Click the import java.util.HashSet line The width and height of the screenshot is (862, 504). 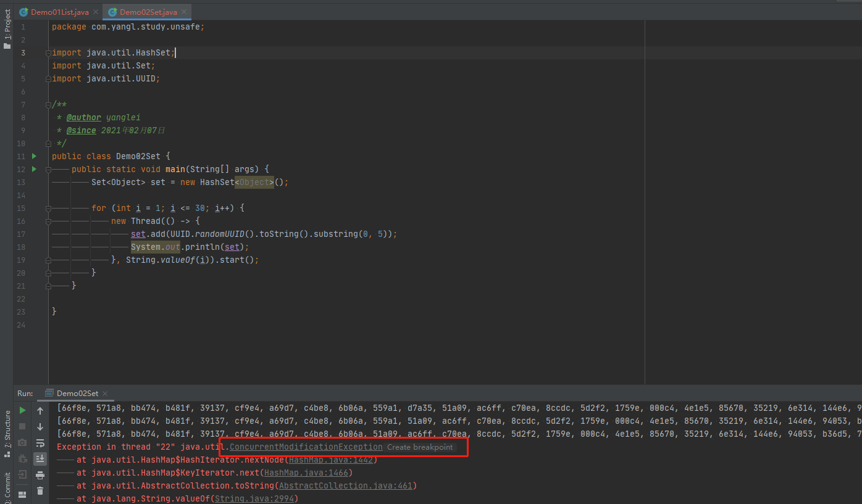114,53
